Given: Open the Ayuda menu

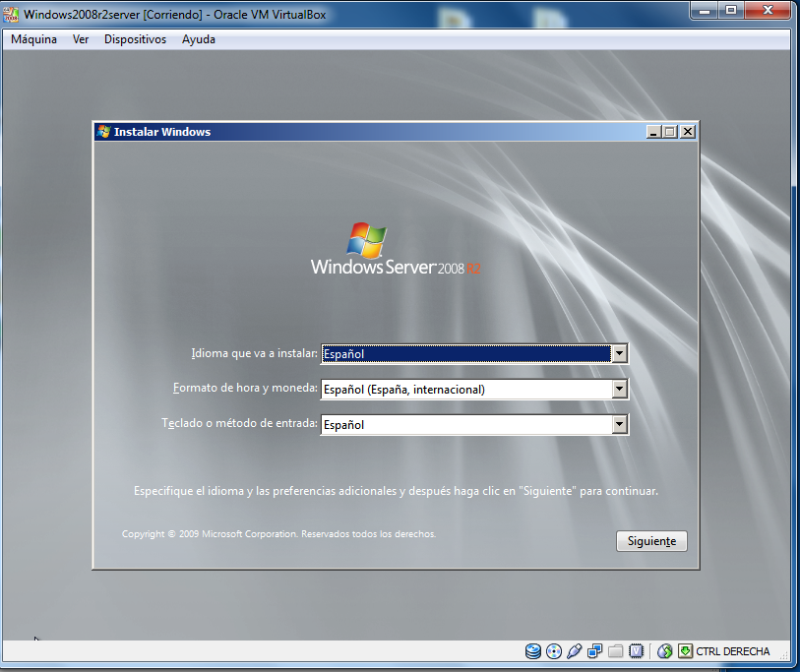Looking at the screenshot, I should pyautogui.click(x=199, y=39).
